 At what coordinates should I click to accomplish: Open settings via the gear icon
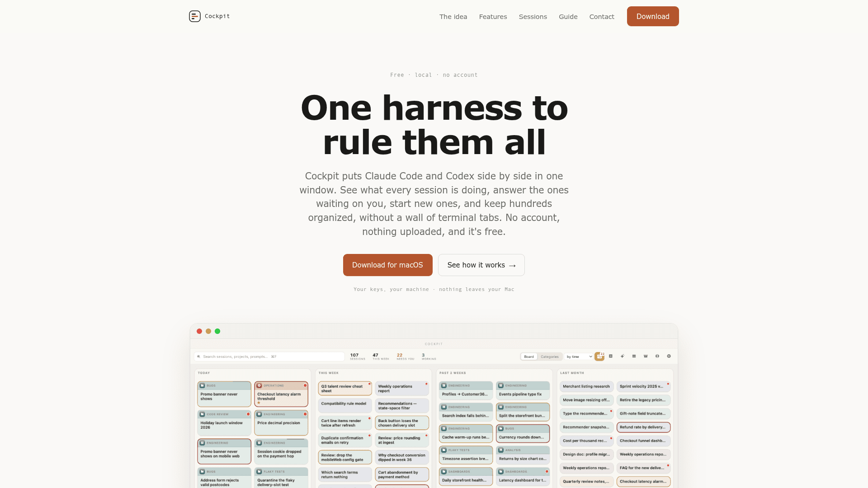click(669, 356)
